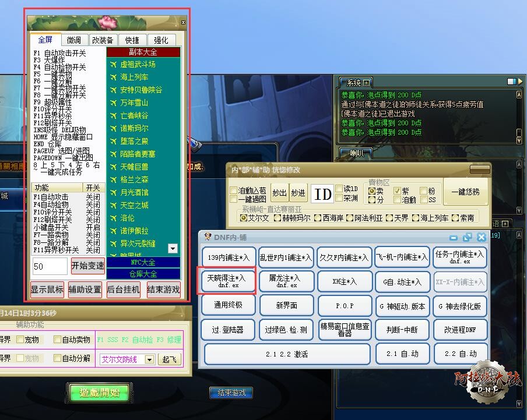Enable the 自动卖物 checkbox
Image resolution: width=527 pixels, height=420 pixels.
[58, 340]
